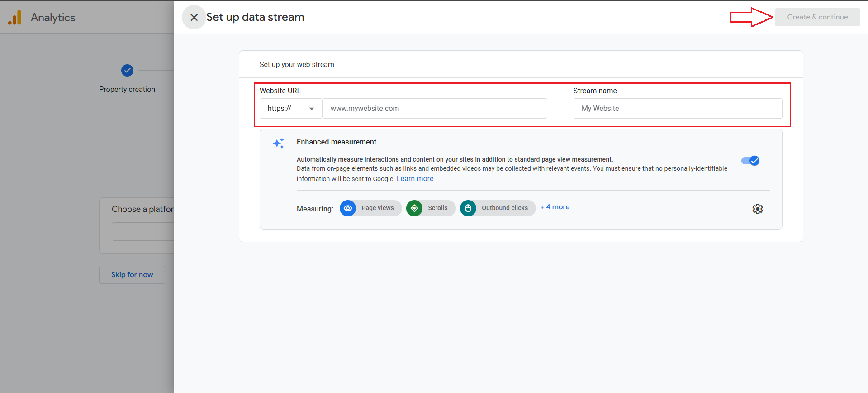Expand the '+ 4 more' measurements

click(x=555, y=207)
